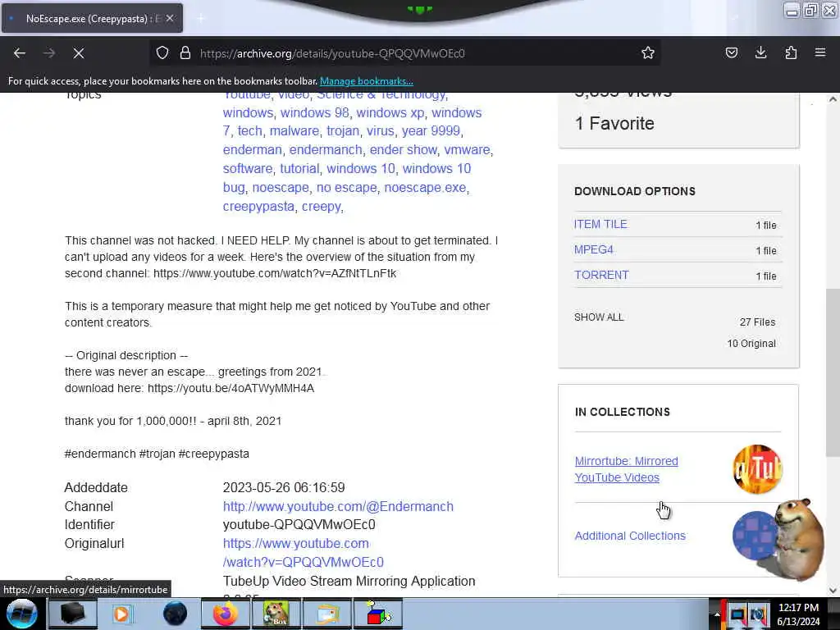
Task: Go back to the previous page
Action: [20, 53]
